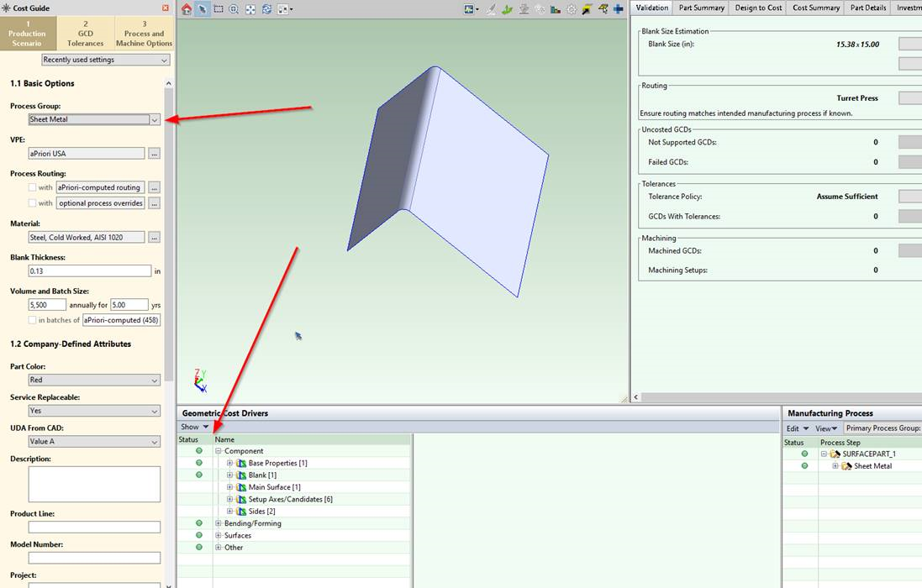Click the zoom magnifier icon
The height and width of the screenshot is (588, 922).
pos(234,9)
